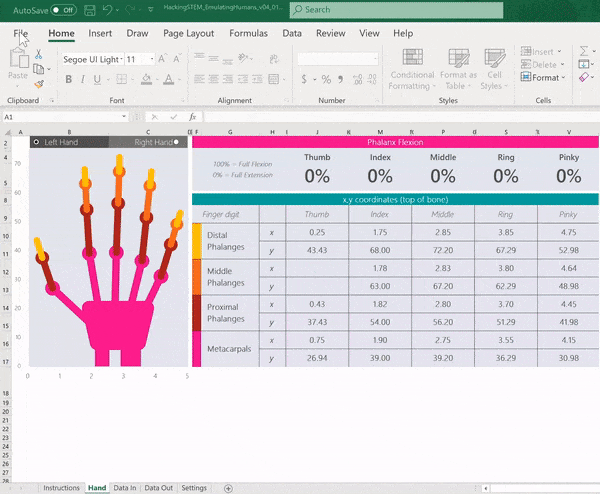The width and height of the screenshot is (600, 494).
Task: Click the Insert Function fx icon
Action: click(192, 117)
